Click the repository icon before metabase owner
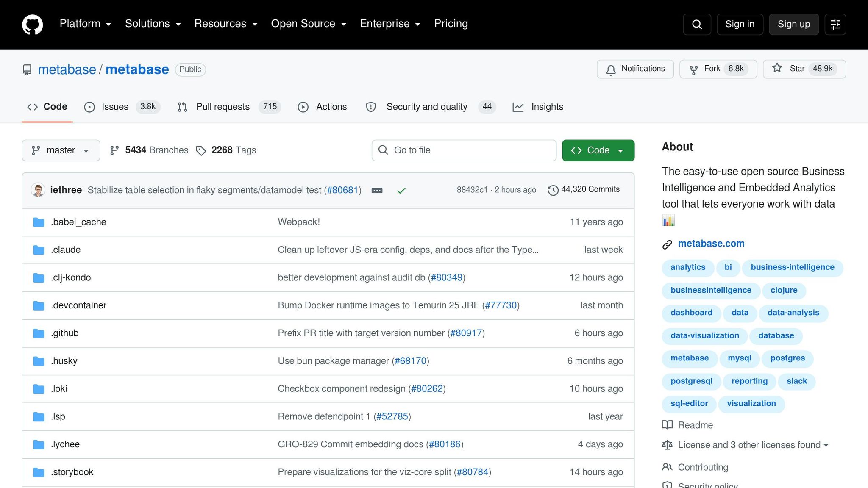The width and height of the screenshot is (868, 488). pos(27,69)
